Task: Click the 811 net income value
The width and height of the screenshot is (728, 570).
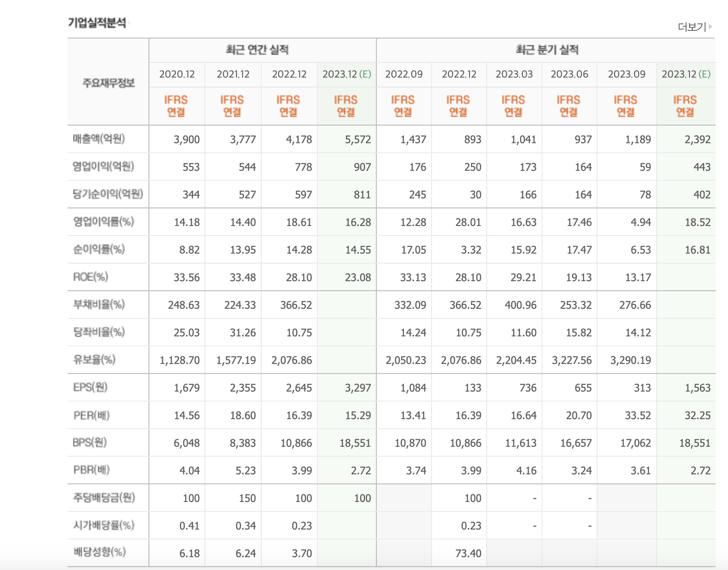Action: [x=363, y=195]
